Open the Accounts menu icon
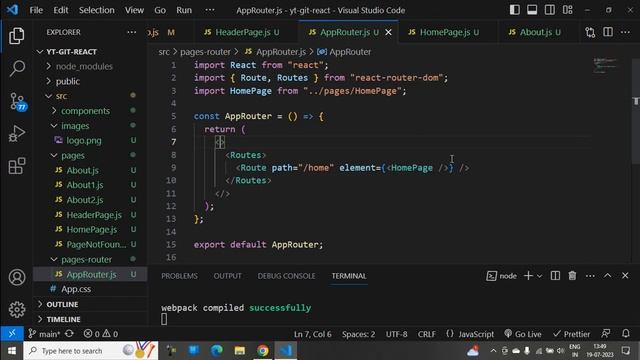This screenshot has width=640, height=360. point(17,278)
